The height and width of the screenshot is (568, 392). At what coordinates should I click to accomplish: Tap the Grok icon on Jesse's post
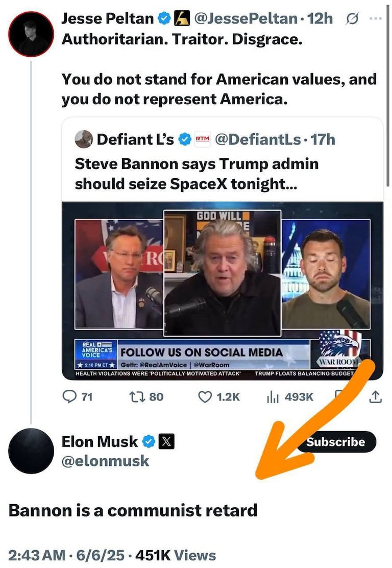click(352, 19)
